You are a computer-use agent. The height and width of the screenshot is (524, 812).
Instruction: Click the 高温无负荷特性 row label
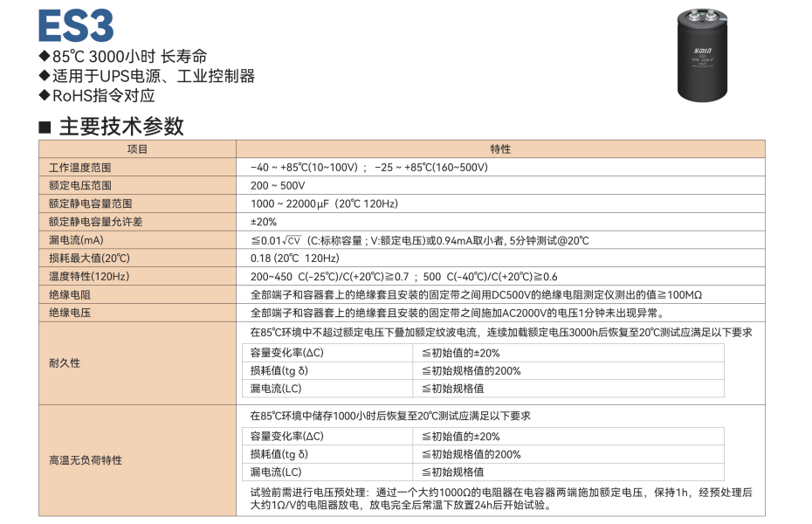click(x=86, y=459)
